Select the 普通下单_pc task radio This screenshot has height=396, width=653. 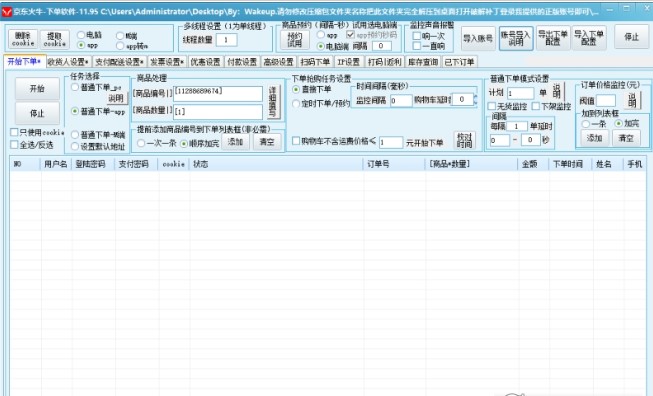[75, 87]
